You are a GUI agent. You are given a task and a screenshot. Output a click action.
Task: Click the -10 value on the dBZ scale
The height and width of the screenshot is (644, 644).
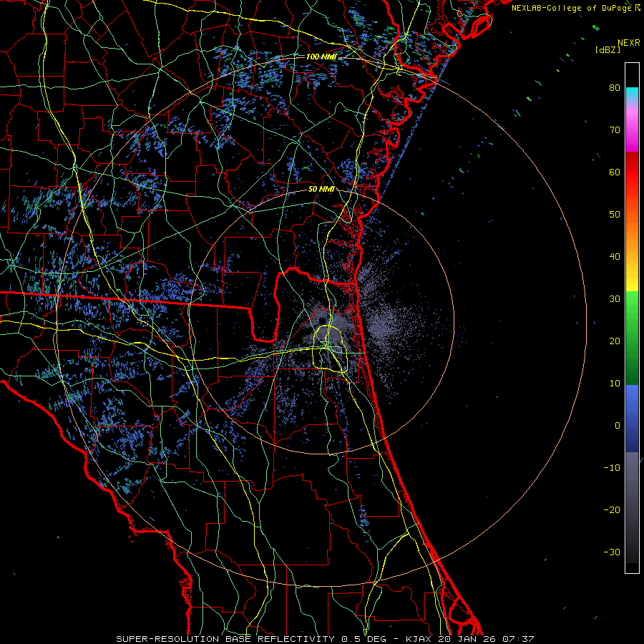[x=612, y=468]
